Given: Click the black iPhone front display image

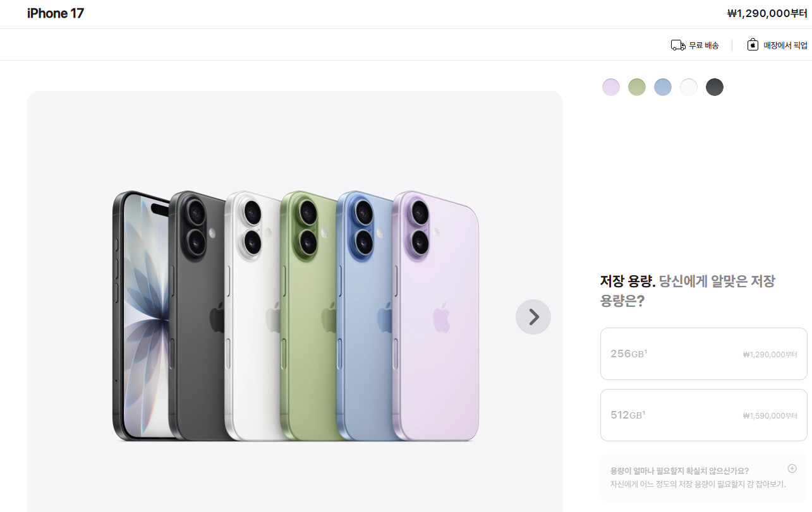Looking at the screenshot, I should (141, 316).
